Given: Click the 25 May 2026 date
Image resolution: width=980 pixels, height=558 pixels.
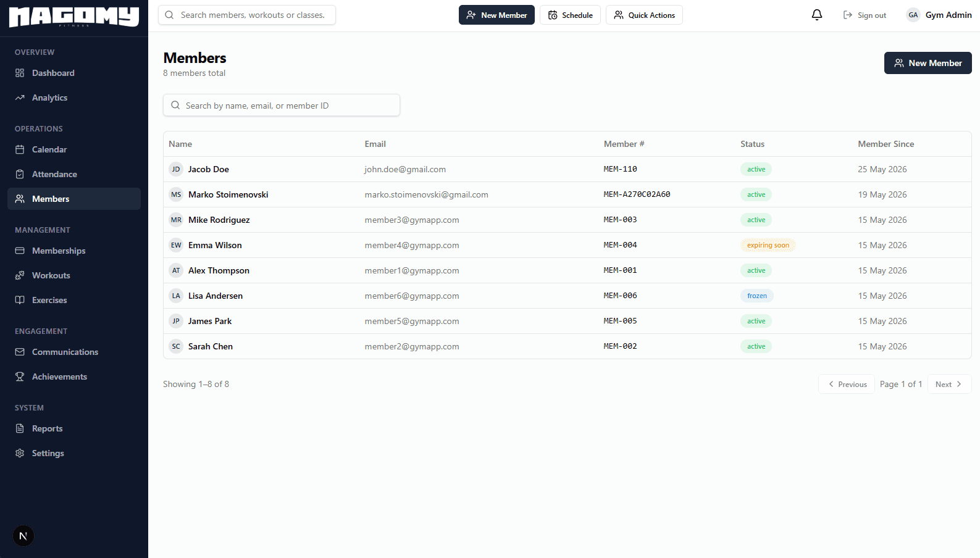Looking at the screenshot, I should [x=882, y=169].
